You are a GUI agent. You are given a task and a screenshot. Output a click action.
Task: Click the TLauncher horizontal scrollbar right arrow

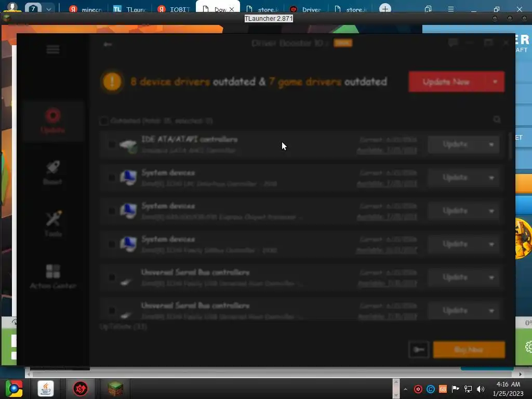pyautogui.click(x=520, y=374)
